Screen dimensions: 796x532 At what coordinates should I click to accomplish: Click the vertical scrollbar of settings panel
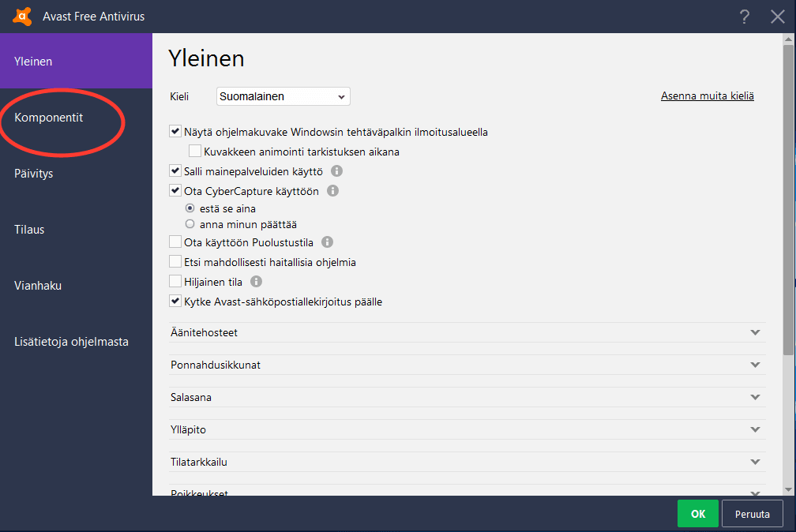click(x=789, y=197)
